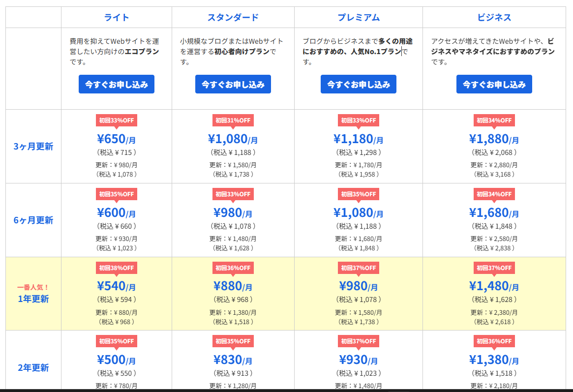Click the ¥540/月 price in highlighted row
The width and height of the screenshot is (573, 392).
(117, 286)
